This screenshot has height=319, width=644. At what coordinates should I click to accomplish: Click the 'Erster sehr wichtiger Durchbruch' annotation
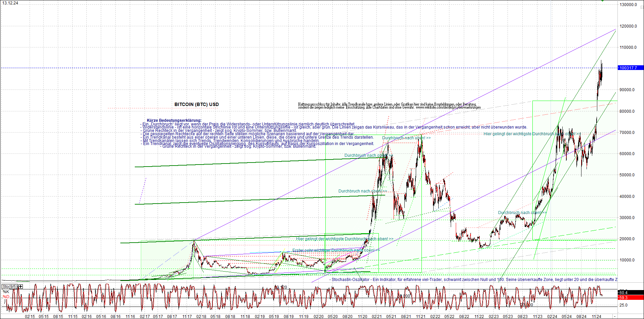pos(336,250)
